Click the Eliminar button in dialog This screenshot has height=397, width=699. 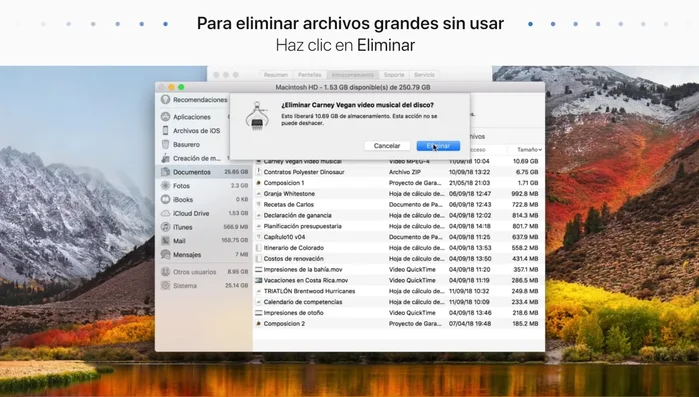(438, 146)
